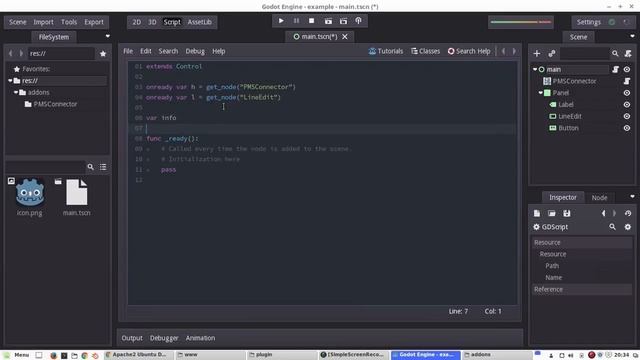Image resolution: width=640 pixels, height=360 pixels.
Task: Open FileSystem dock options dropdown
Action: pos(108,36)
